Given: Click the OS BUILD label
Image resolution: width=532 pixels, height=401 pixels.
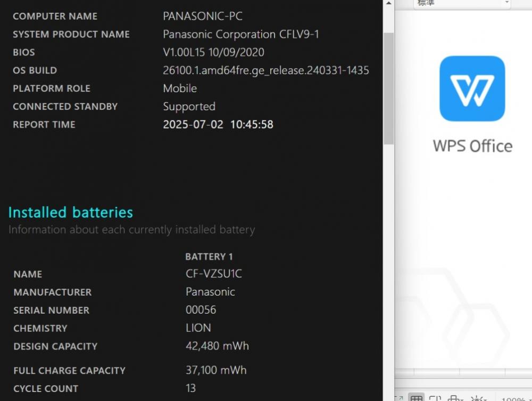Looking at the screenshot, I should 35,70.
